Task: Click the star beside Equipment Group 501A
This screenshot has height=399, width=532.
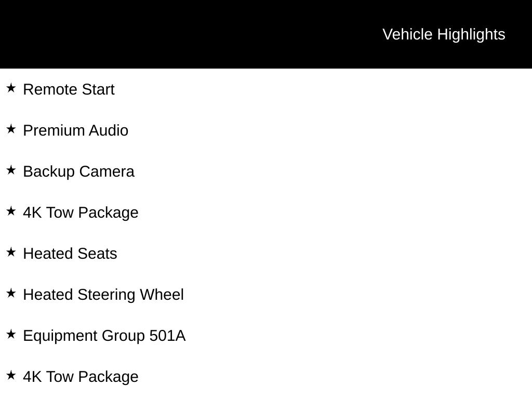Action: click(x=11, y=334)
